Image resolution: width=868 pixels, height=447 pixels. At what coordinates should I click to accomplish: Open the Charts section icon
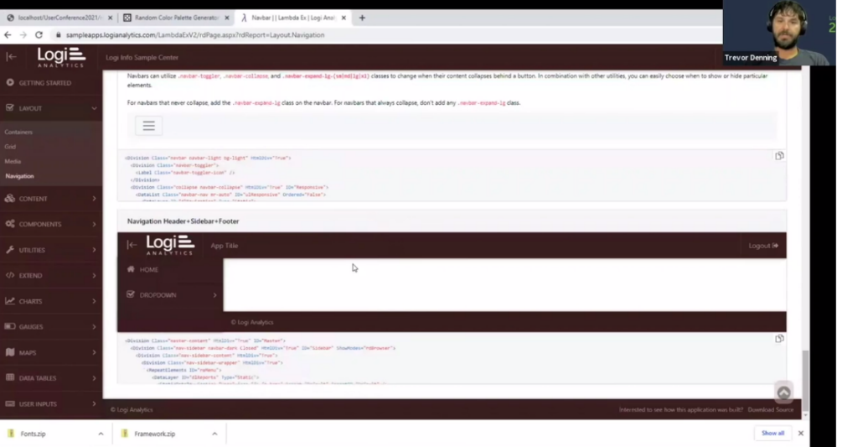(10, 301)
